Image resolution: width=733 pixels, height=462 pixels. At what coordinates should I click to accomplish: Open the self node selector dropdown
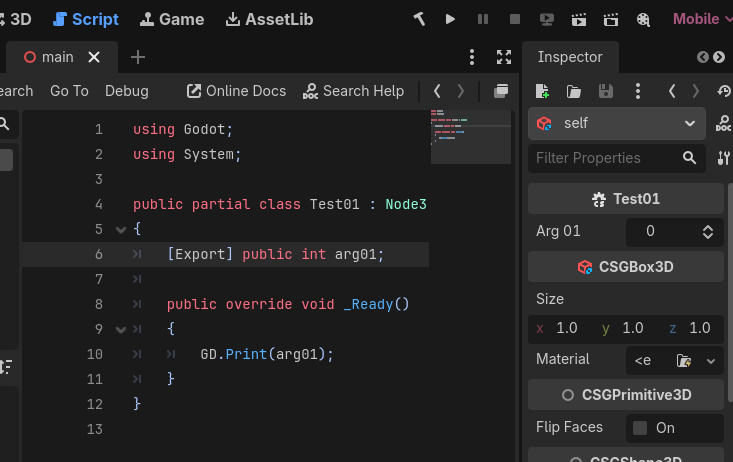[617, 123]
